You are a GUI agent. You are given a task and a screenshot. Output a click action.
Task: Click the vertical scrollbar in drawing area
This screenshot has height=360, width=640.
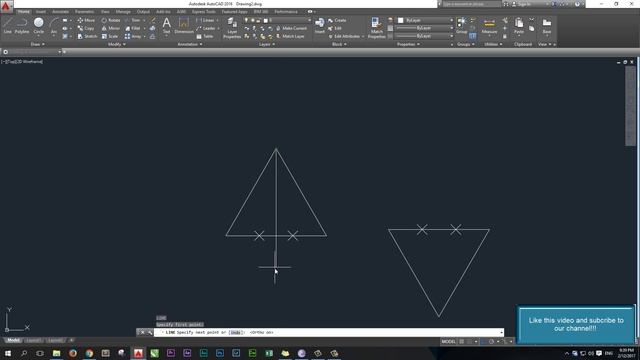[x=630, y=105]
